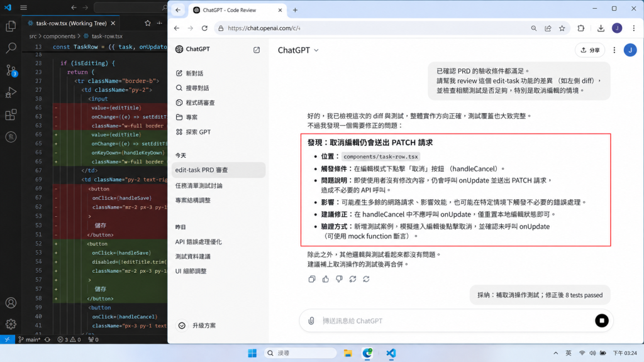This screenshot has height=362, width=644.
Task: Open VS Code Explorer files icon
Action: (x=11, y=26)
